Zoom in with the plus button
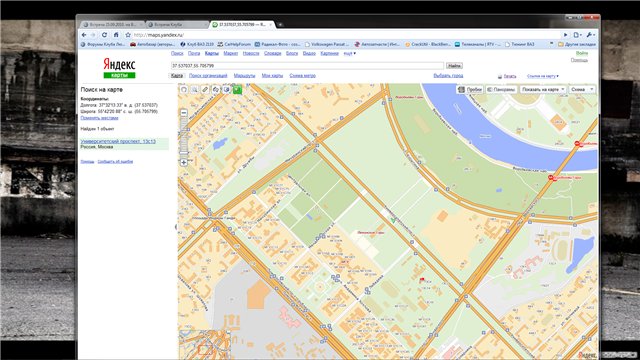This screenshot has height=360, width=640. (x=184, y=162)
